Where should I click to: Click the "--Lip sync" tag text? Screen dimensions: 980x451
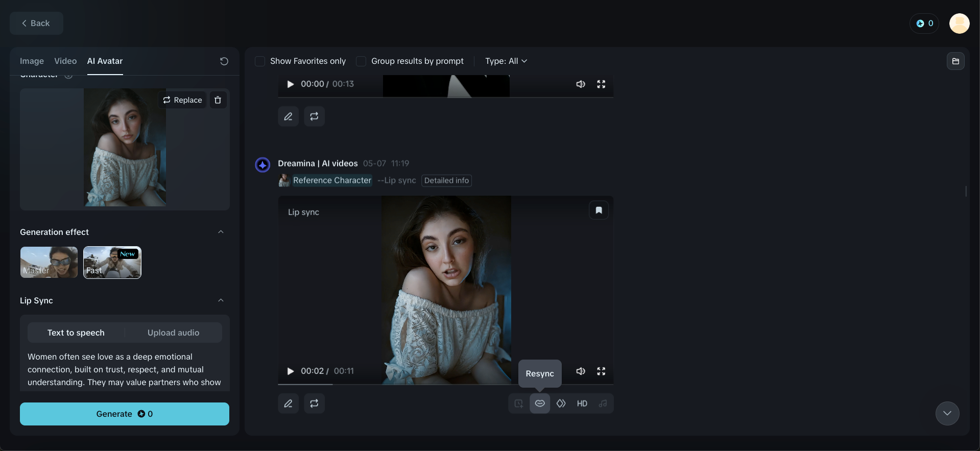[396, 180]
